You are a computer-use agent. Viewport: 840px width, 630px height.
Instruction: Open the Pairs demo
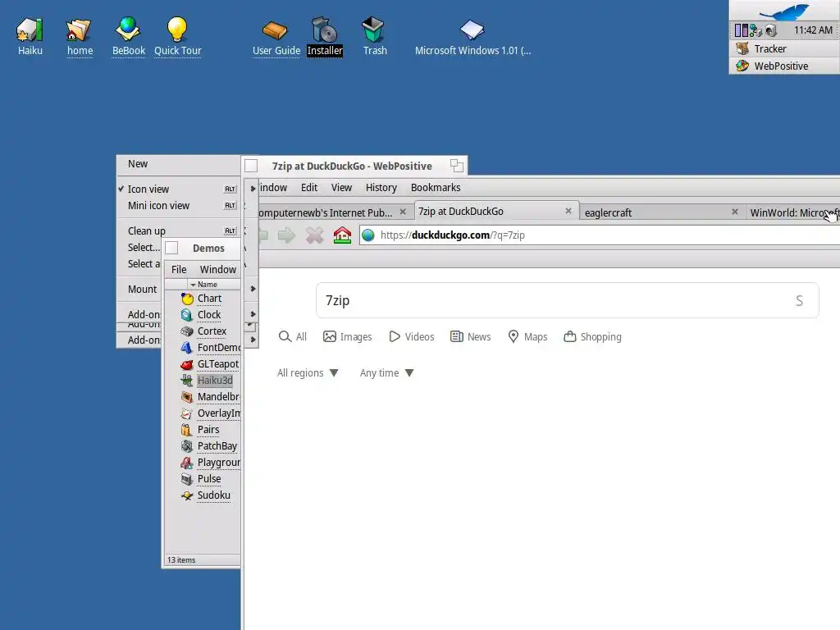pyautogui.click(x=200, y=430)
